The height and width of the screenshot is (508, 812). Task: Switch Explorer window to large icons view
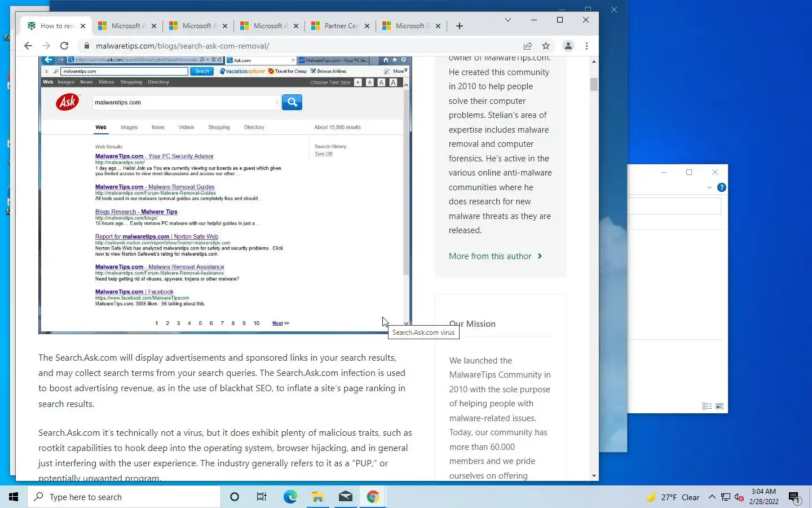[720, 406]
